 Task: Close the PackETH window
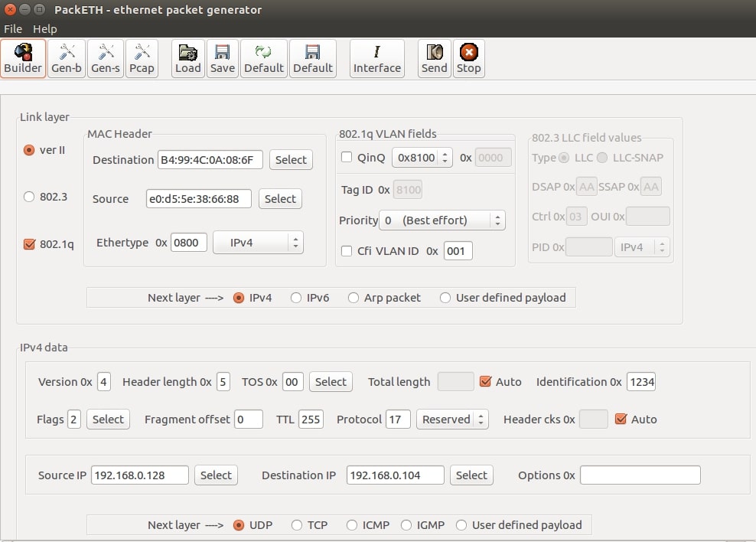click(10, 9)
